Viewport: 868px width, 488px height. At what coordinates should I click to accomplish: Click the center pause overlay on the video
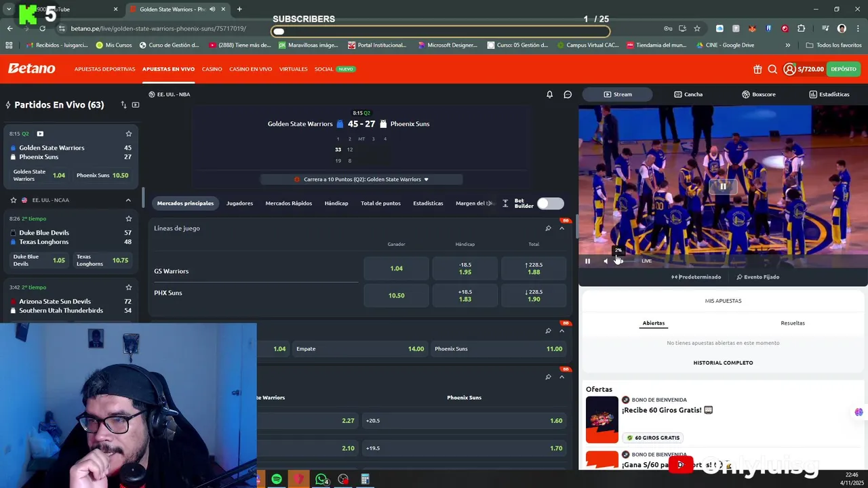[723, 186]
